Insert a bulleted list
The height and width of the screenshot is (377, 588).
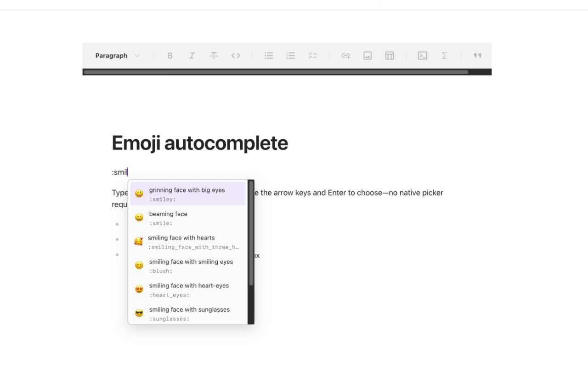click(269, 56)
